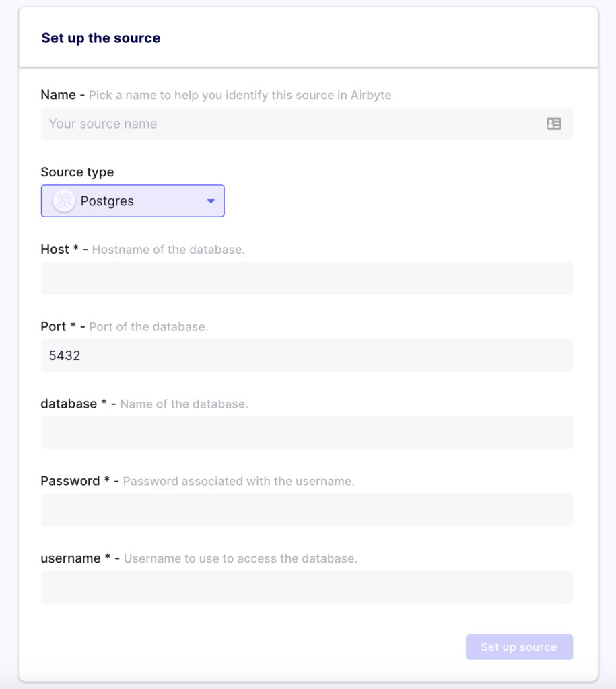Click the contact card icon in Name field
This screenshot has height=689, width=616.
coord(554,124)
